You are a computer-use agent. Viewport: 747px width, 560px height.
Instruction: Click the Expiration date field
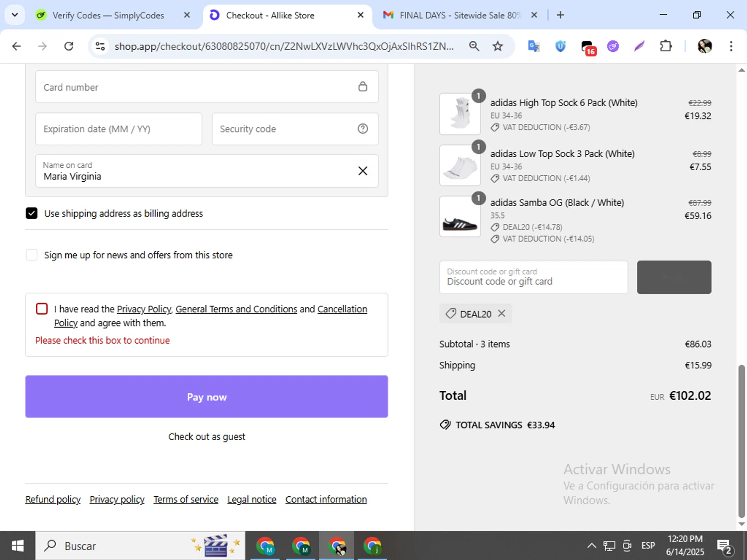coord(119,129)
